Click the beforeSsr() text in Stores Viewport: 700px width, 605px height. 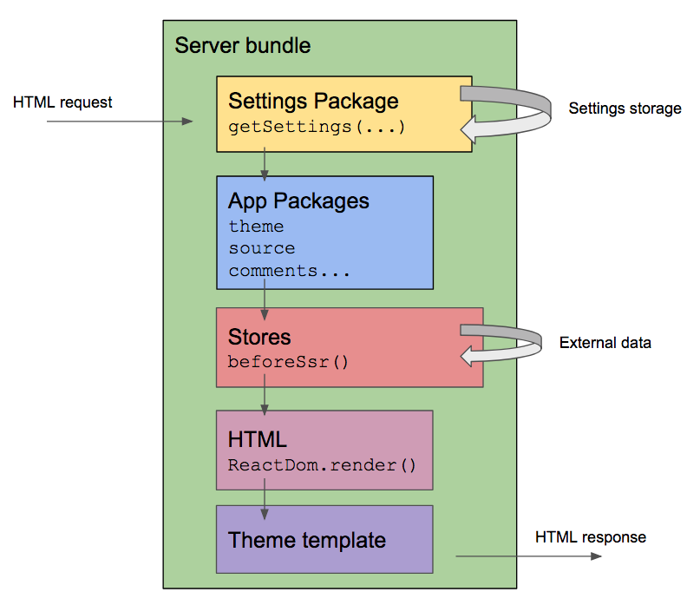tap(288, 359)
